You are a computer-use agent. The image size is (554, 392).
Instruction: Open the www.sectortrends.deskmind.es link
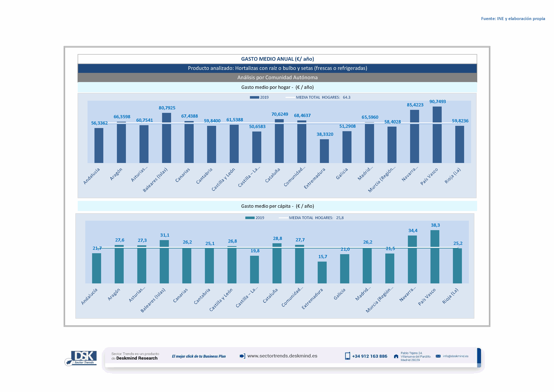(x=282, y=356)
